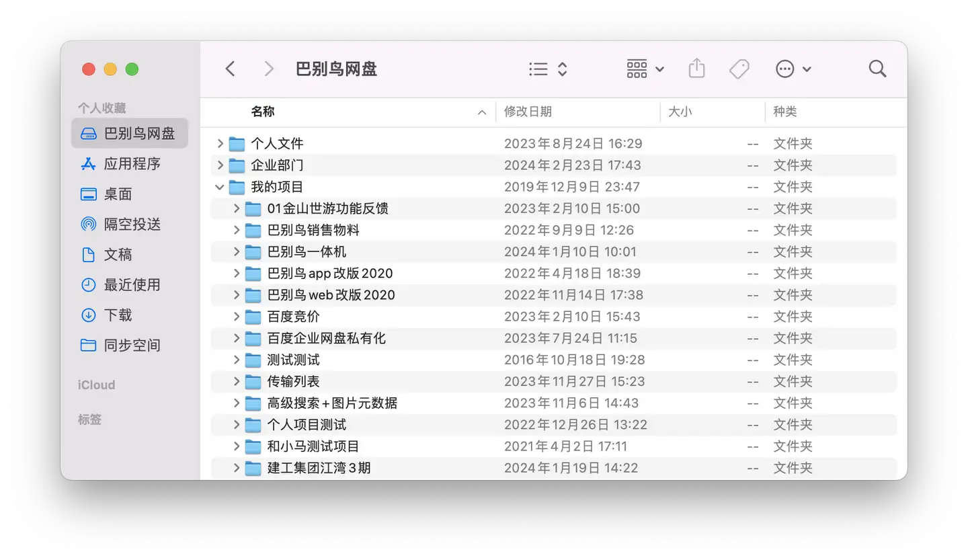Viewport: 968px width, 560px height.
Task: Select the 巴别鸟一体机 folder name
Action: pos(307,251)
